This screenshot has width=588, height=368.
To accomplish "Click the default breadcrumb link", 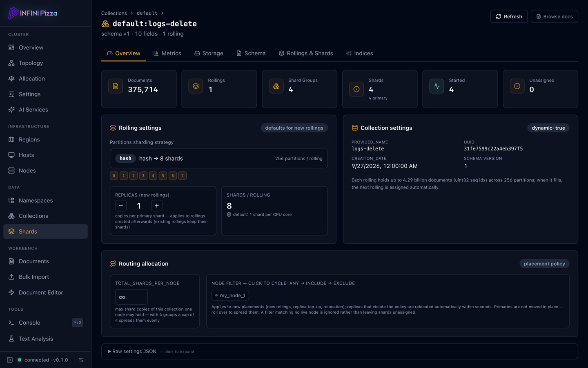I will pos(147,13).
